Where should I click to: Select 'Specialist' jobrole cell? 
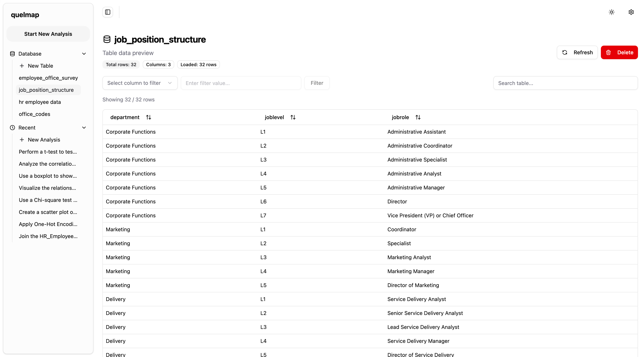coord(399,243)
